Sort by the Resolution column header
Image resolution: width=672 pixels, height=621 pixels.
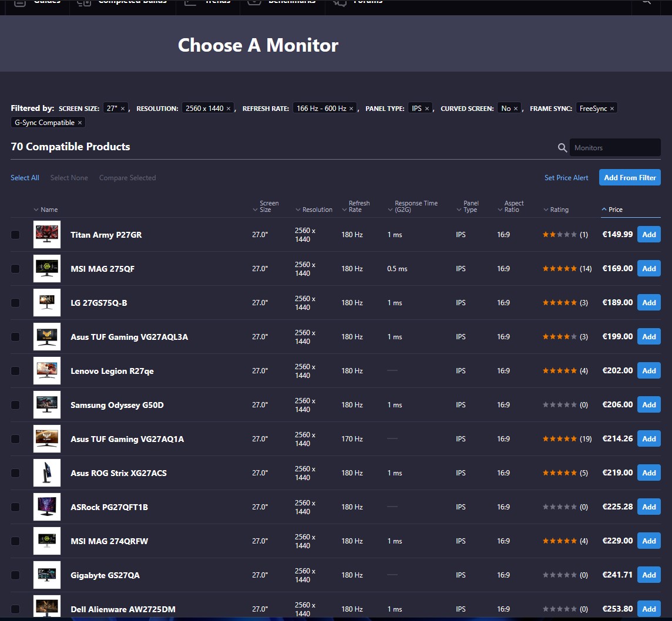[x=314, y=210]
